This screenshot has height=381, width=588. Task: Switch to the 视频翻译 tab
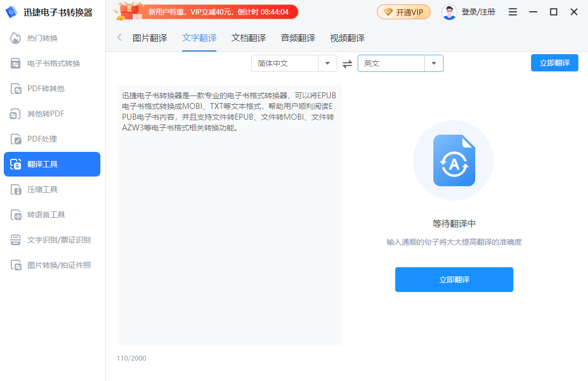(347, 38)
